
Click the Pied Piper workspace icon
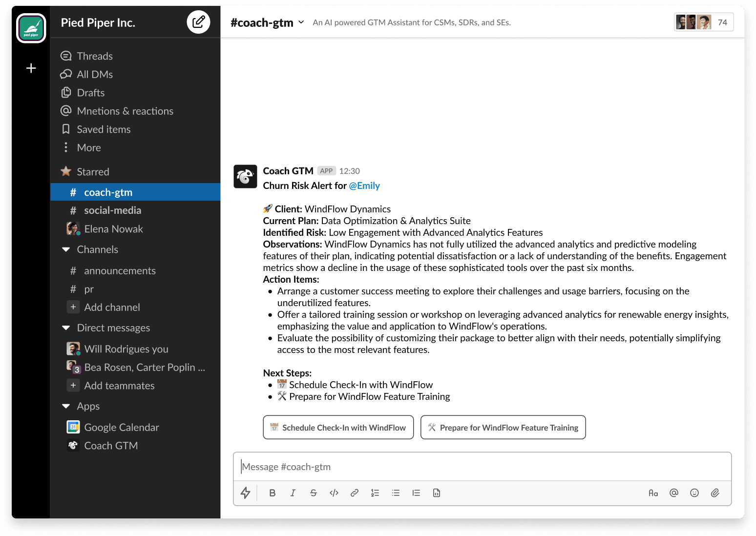click(31, 28)
